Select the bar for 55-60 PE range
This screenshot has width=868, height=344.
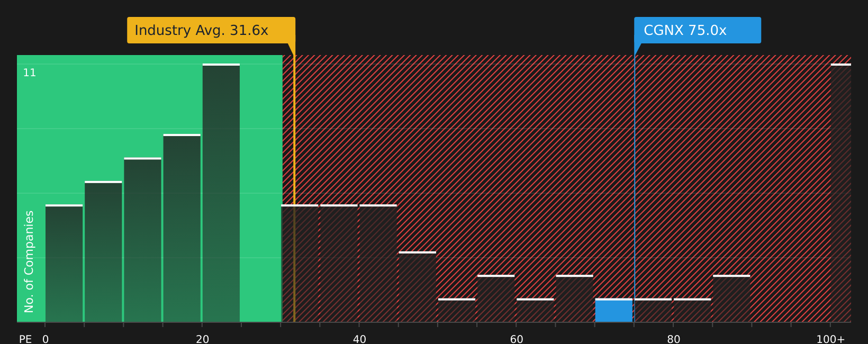pos(496,299)
